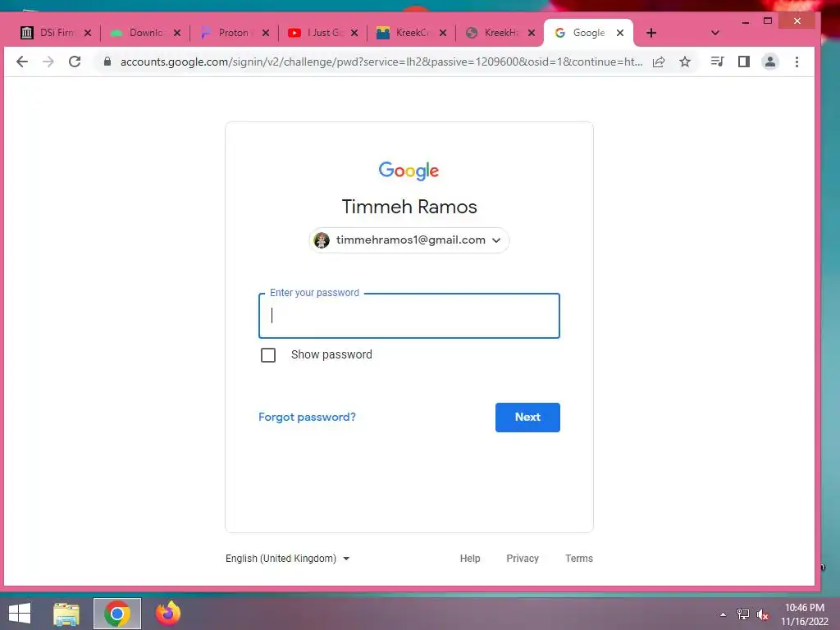Image resolution: width=840 pixels, height=630 pixels.
Task: Close the KreekCr tab
Action: tap(443, 33)
